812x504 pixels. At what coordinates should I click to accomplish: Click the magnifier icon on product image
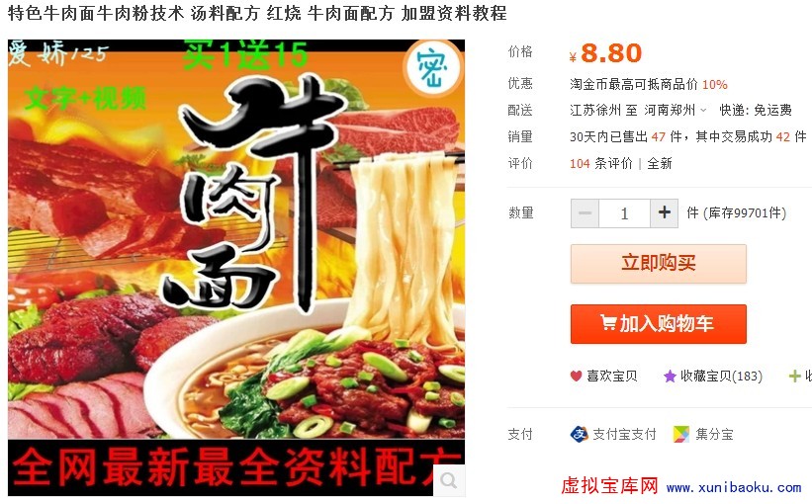448,480
